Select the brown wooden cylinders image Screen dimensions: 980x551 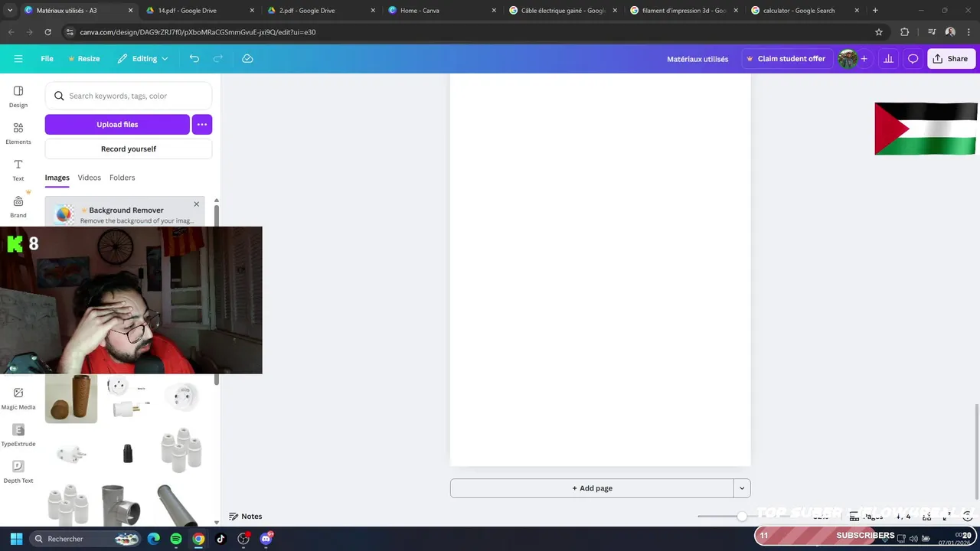71,399
